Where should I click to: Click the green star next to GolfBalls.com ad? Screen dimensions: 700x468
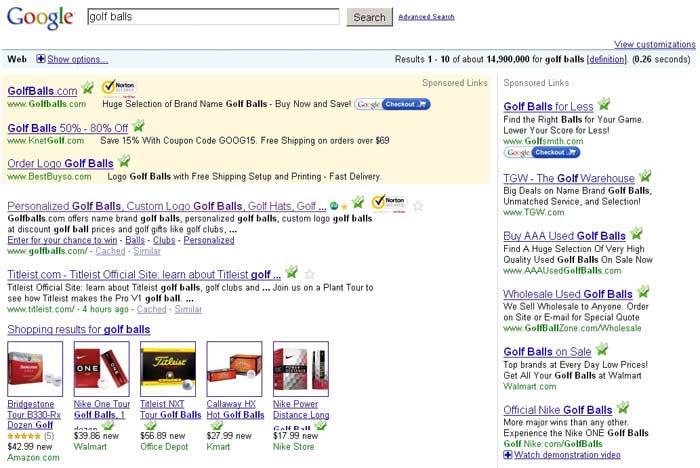(88, 88)
